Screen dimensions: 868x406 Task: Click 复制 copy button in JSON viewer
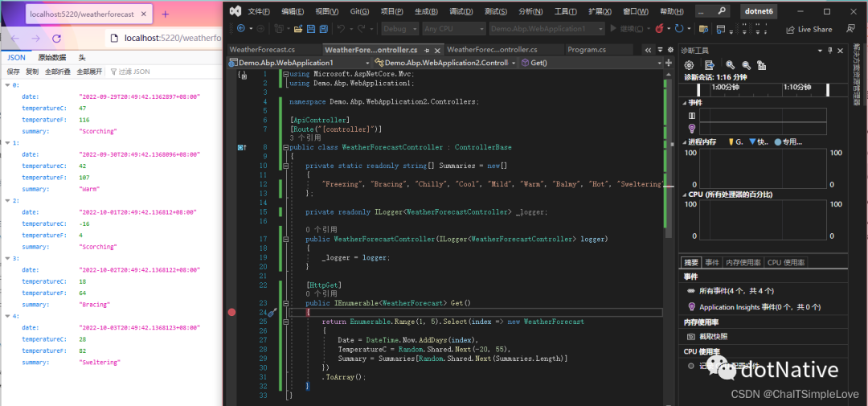pos(32,72)
